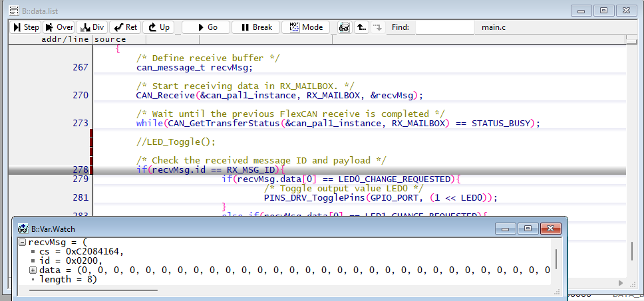Minimize the B::data.list window

click(x=581, y=11)
